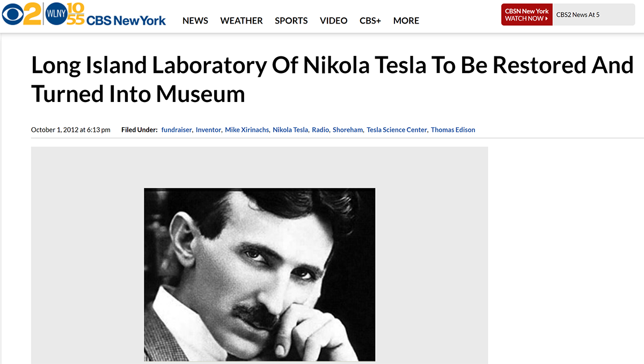Visit the Shoreham tag page
The width and height of the screenshot is (644, 364).
coord(347,130)
